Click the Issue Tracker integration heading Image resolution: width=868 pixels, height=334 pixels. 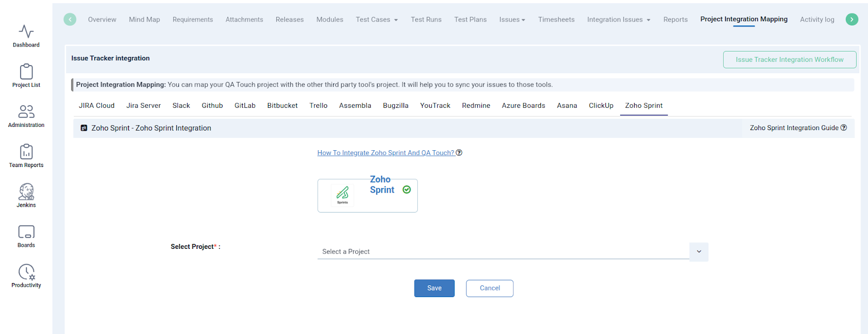click(x=110, y=59)
